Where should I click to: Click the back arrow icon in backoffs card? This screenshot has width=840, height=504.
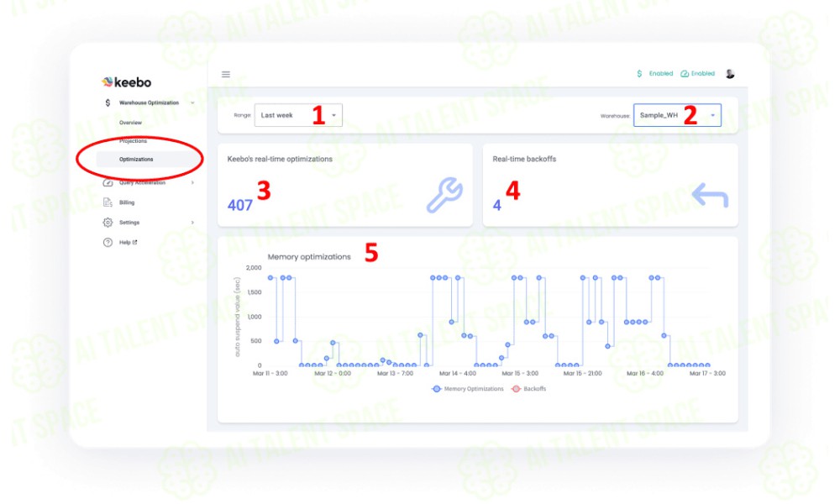click(710, 195)
